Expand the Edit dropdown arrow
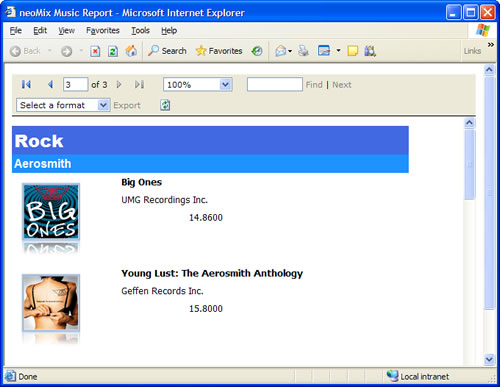This screenshot has height=387, width=500. [x=338, y=51]
